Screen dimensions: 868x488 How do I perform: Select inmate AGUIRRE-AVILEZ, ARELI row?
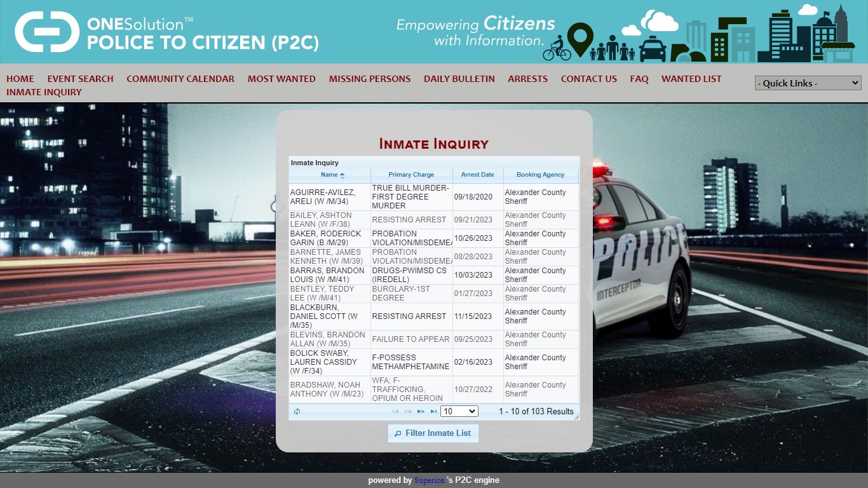(434, 197)
